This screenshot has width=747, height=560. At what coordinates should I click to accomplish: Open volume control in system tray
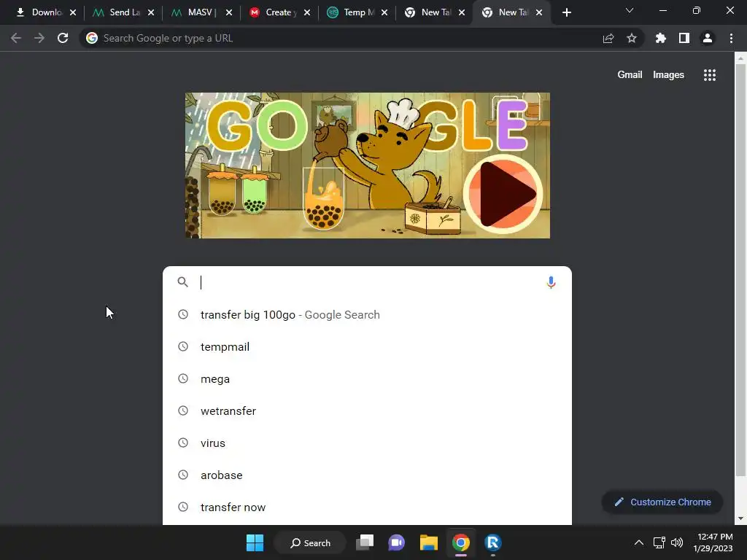[676, 542]
